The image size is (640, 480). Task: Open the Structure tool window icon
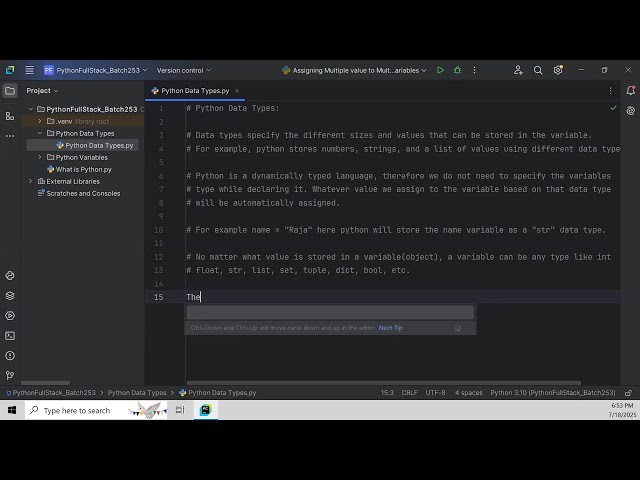(x=10, y=116)
